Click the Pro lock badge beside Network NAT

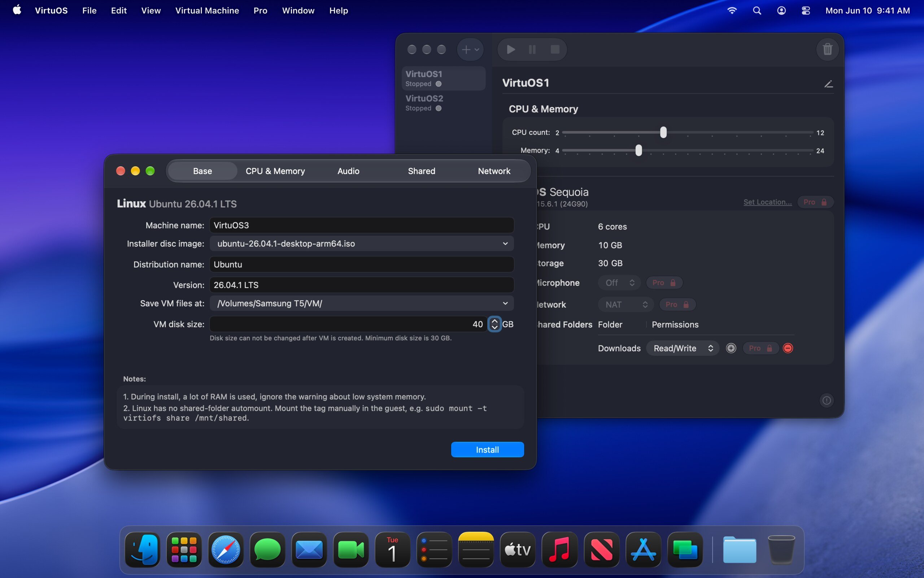677,305
